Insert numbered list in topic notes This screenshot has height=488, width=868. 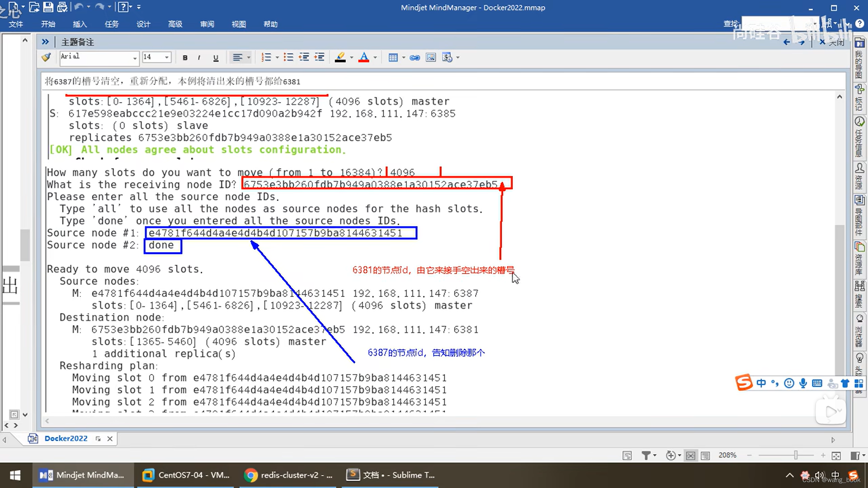pyautogui.click(x=266, y=57)
